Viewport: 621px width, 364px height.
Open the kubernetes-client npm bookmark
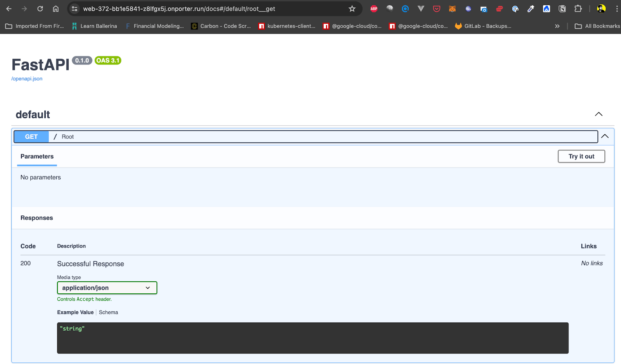coord(287,26)
